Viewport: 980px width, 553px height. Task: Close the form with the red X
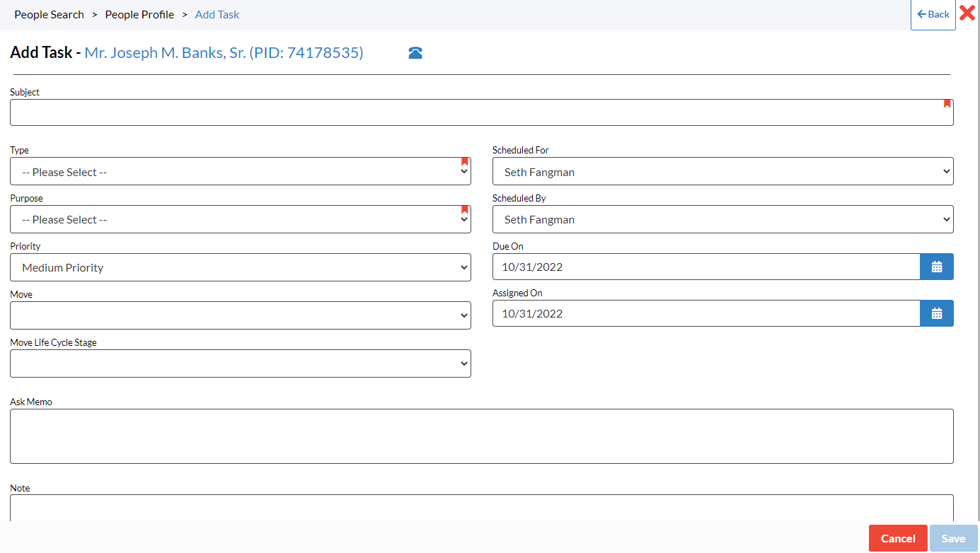coord(967,13)
